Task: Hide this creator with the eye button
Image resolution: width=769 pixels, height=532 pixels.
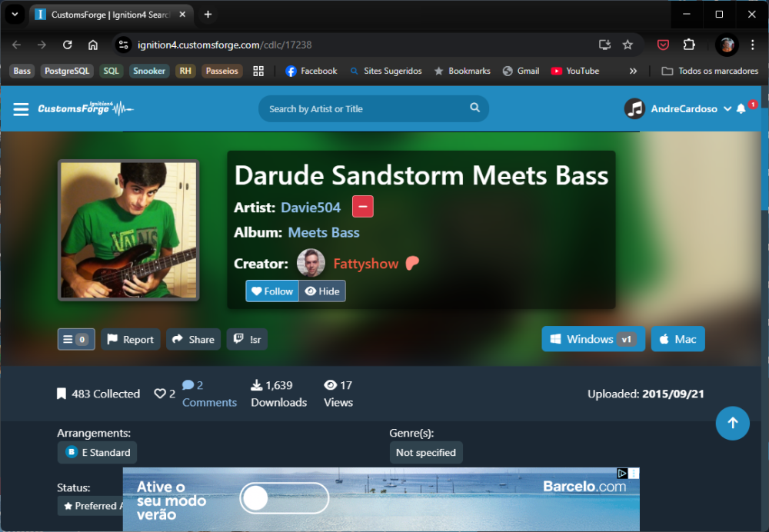Action: pyautogui.click(x=322, y=291)
